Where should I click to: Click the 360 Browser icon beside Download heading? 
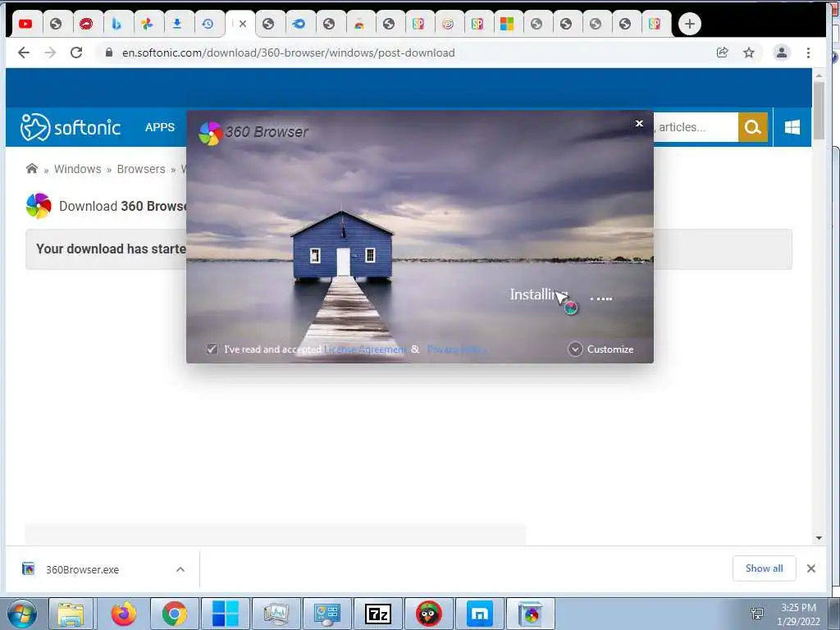(39, 206)
